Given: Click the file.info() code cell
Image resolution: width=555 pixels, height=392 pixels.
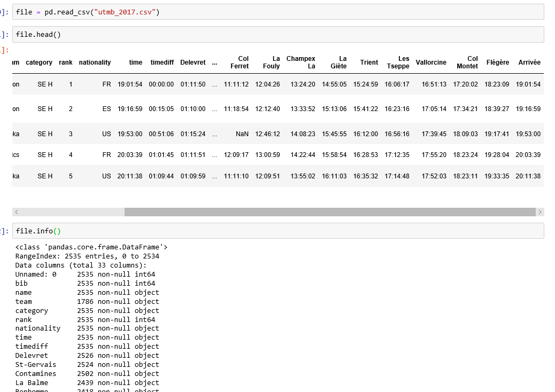Looking at the screenshot, I should [278, 231].
